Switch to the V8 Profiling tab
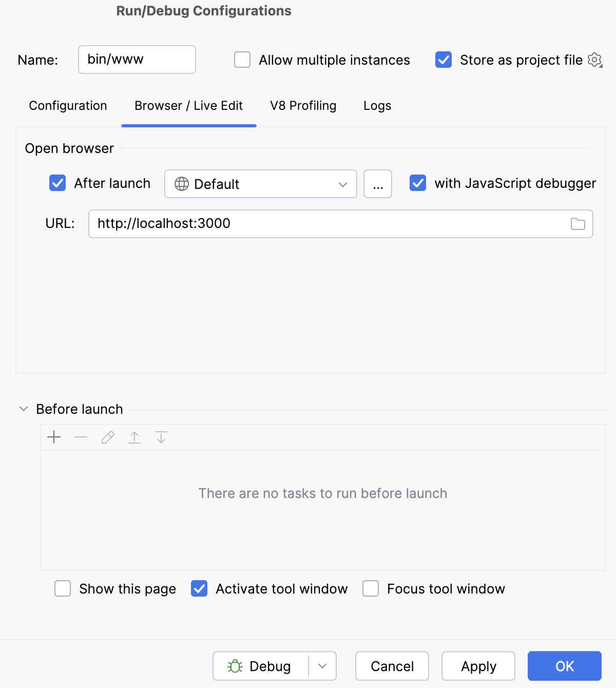The image size is (616, 688). coord(303,106)
